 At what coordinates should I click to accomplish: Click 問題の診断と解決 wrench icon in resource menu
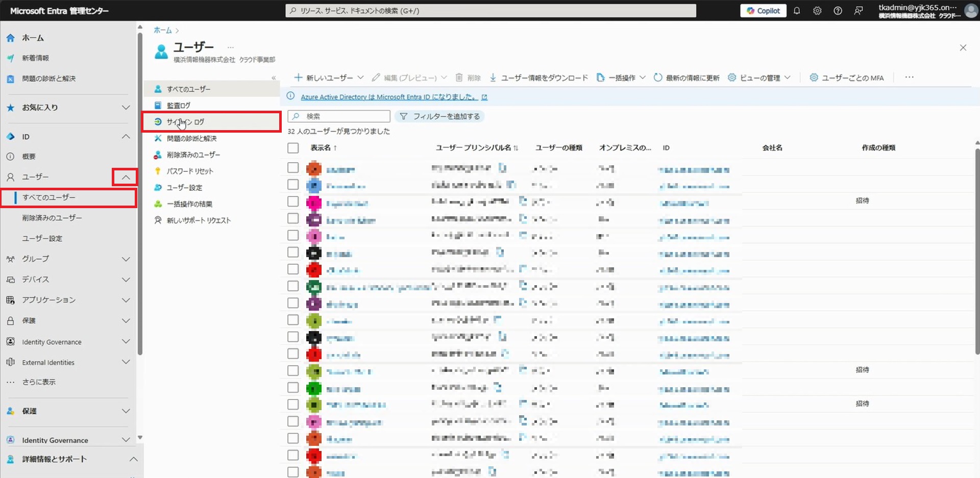point(158,138)
